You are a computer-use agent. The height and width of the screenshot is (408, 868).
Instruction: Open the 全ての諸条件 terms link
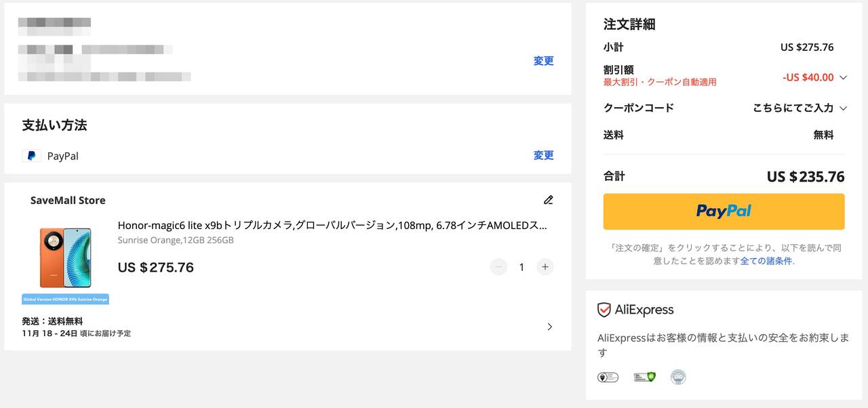pyautogui.click(x=766, y=261)
